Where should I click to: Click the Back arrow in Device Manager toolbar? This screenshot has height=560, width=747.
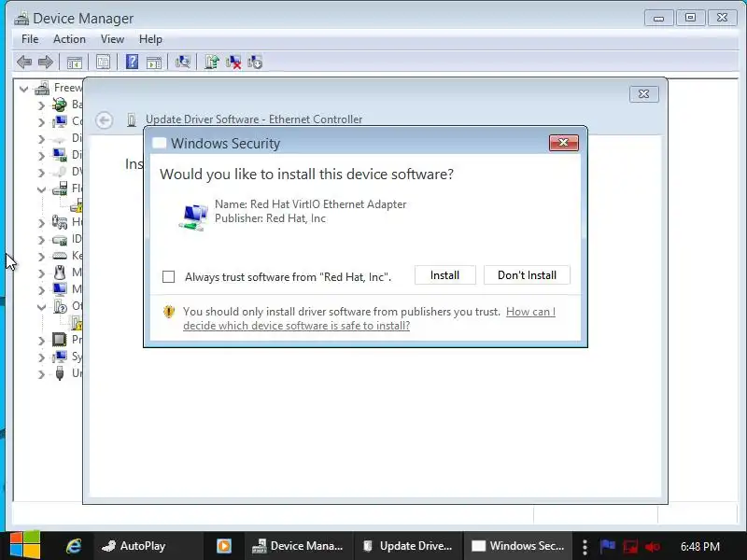[24, 62]
